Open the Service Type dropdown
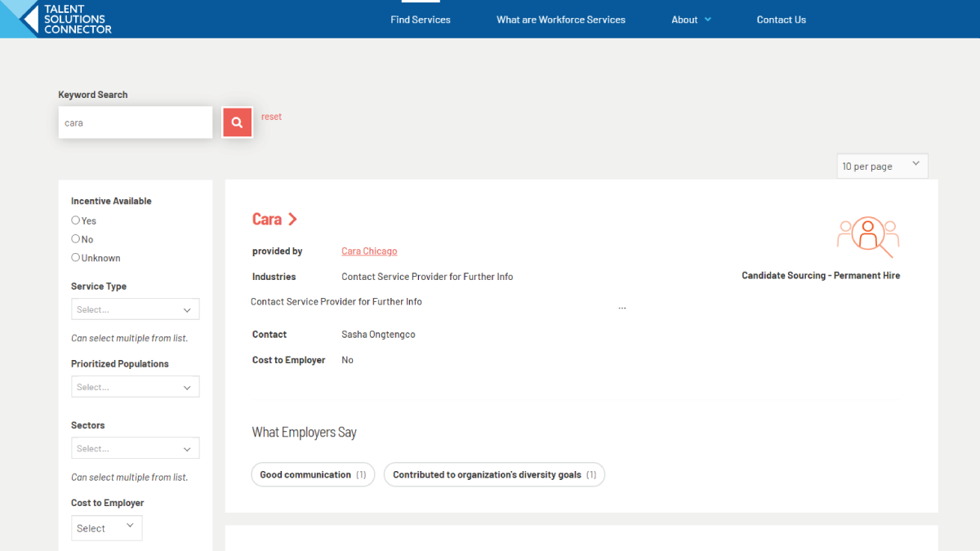Screen dimensions: 980x551 pyautogui.click(x=136, y=309)
